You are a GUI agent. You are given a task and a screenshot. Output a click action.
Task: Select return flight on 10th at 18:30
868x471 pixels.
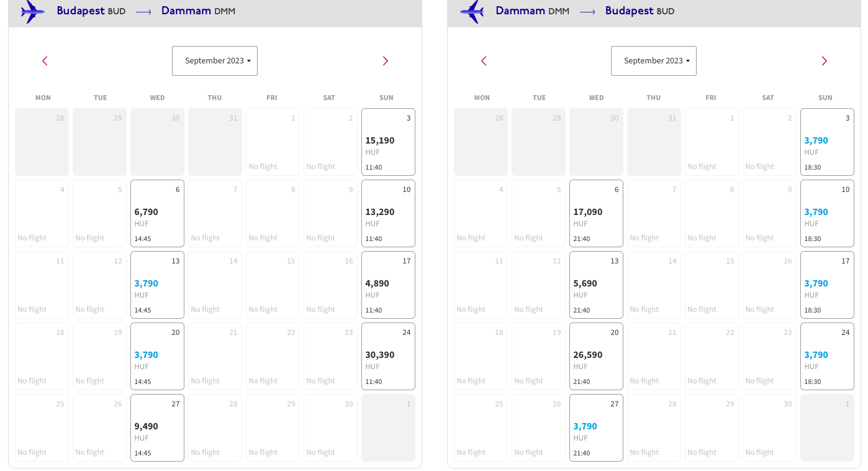(827, 214)
